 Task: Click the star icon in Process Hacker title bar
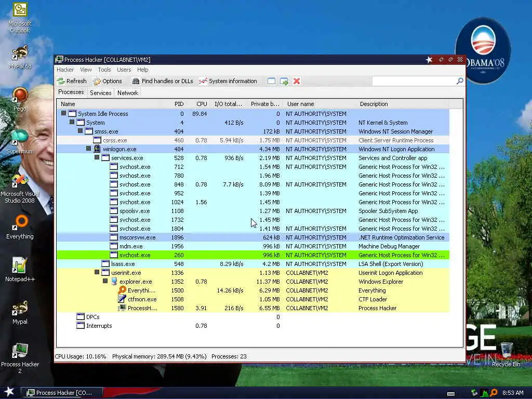coord(429,60)
